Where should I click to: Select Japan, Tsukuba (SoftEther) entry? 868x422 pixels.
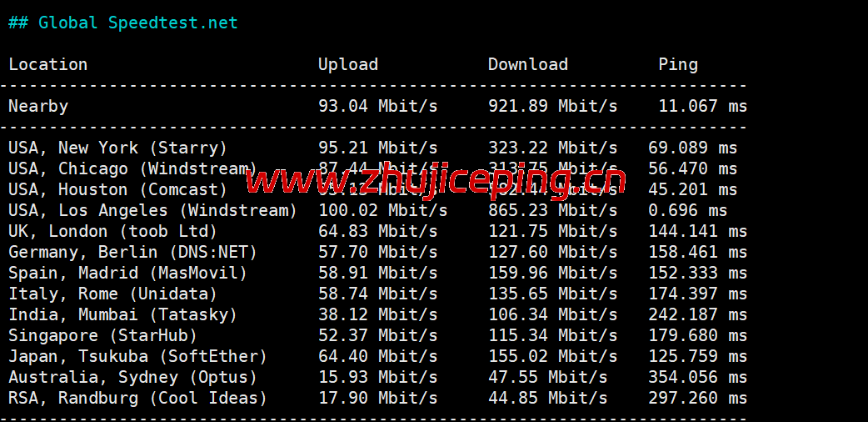click(137, 356)
